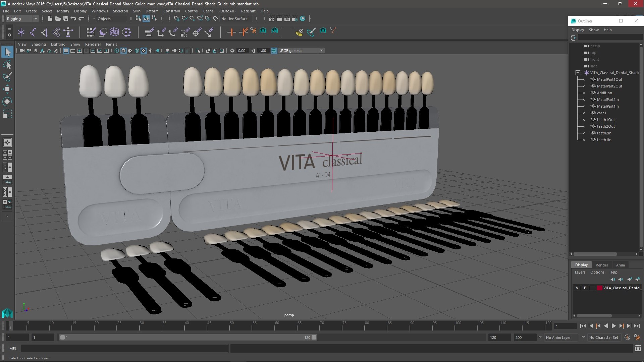This screenshot has height=362, width=644.
Task: Open the Deform menu
Action: click(152, 11)
